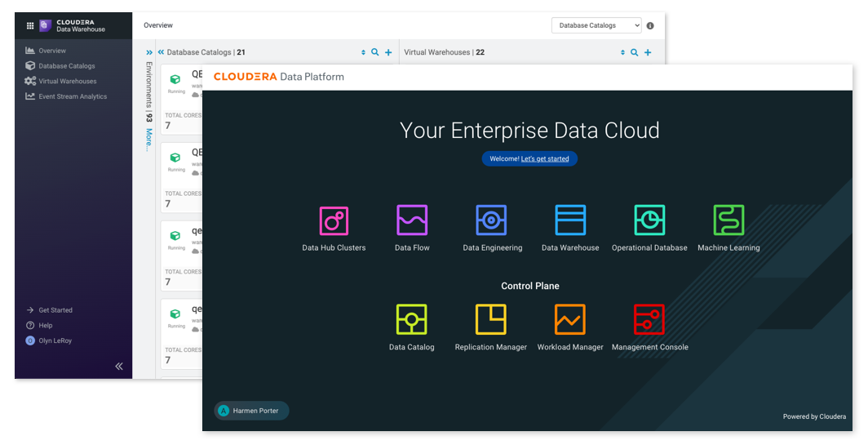Click the Virtual Warehouses | 22 header

click(444, 52)
